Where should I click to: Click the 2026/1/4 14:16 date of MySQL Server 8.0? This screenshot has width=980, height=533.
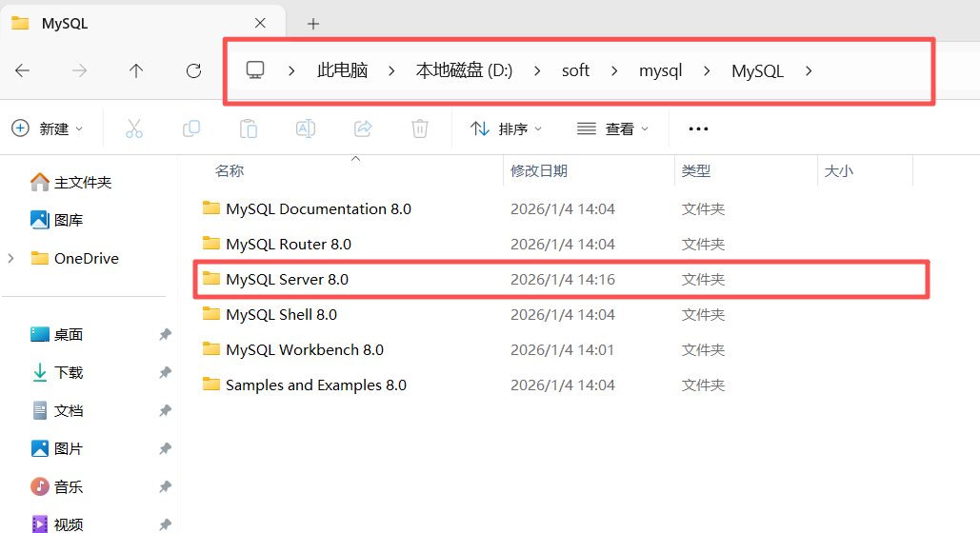tap(563, 279)
